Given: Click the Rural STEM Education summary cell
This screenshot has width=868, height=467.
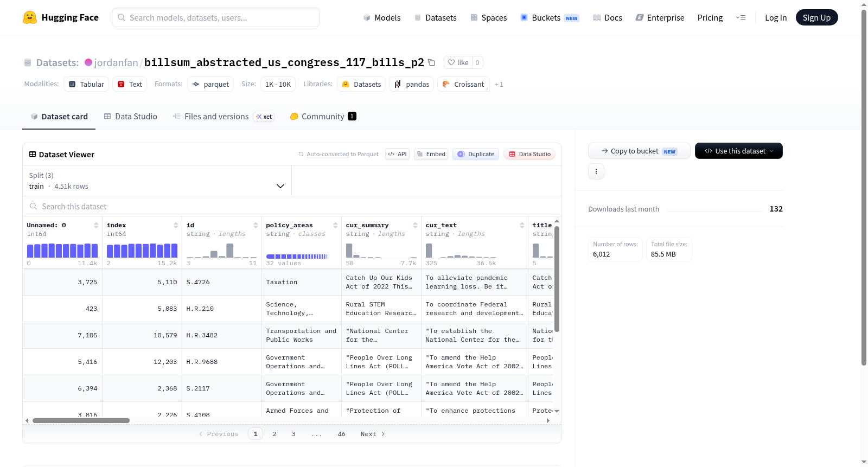Looking at the screenshot, I should point(381,309).
